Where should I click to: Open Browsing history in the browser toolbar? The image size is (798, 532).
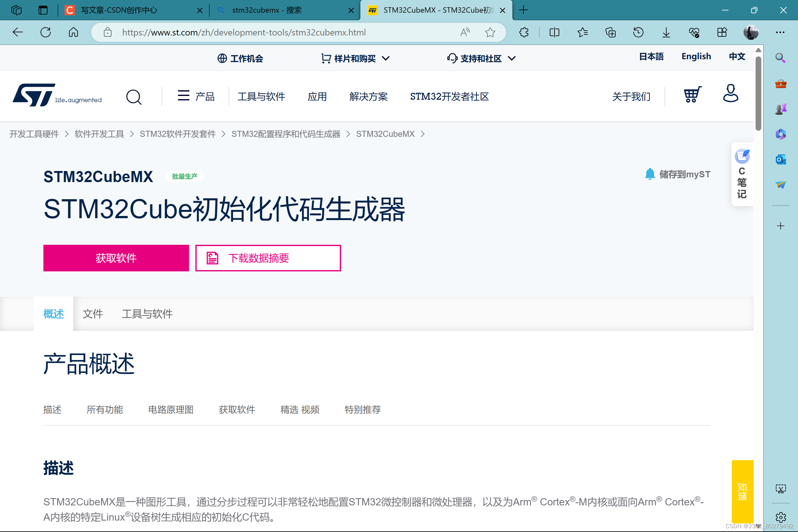click(638, 32)
